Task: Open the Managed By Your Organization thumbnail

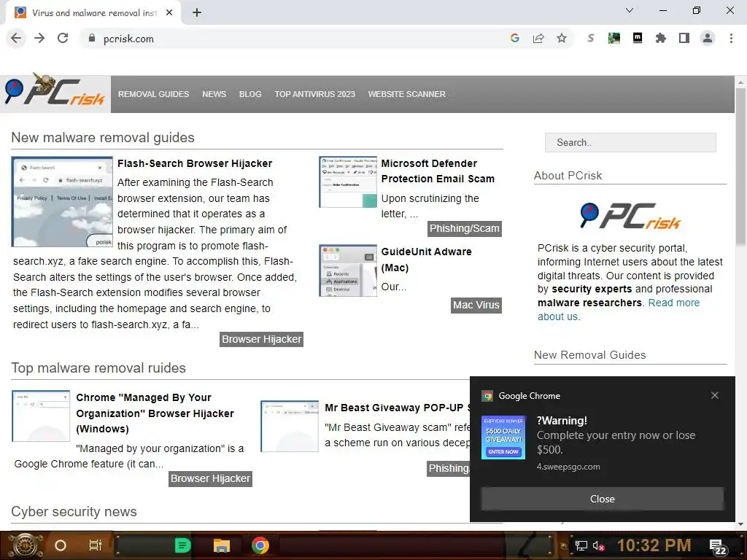Action: pos(41,416)
